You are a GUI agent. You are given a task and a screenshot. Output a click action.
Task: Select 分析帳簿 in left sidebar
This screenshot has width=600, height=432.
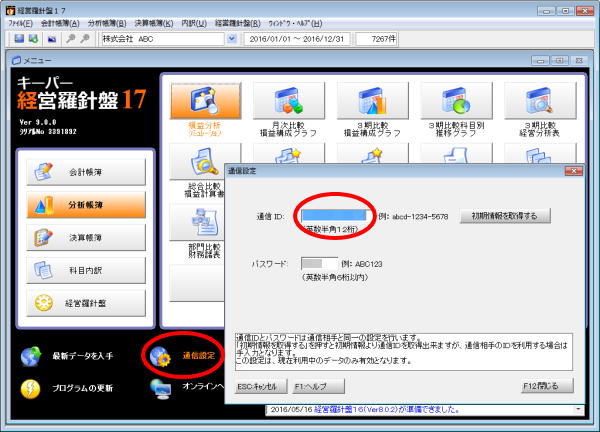tap(86, 205)
